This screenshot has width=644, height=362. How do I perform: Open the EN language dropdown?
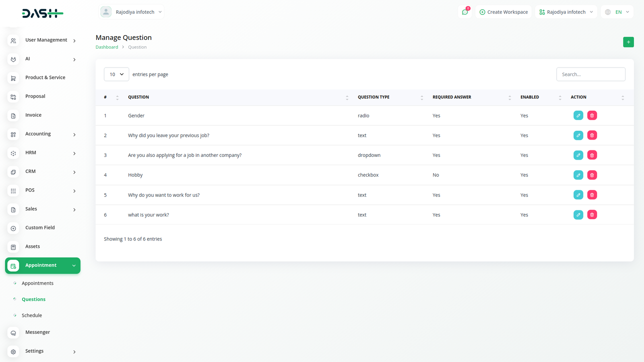[617, 12]
